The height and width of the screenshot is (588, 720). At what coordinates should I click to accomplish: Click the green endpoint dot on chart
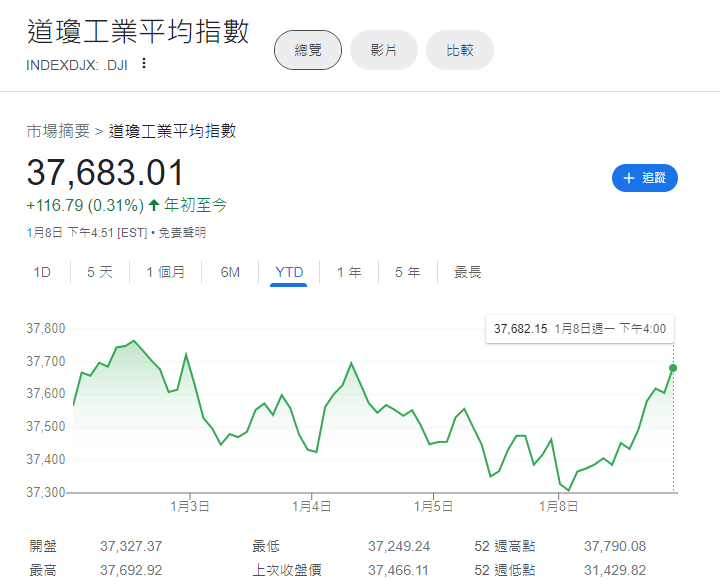(x=673, y=368)
